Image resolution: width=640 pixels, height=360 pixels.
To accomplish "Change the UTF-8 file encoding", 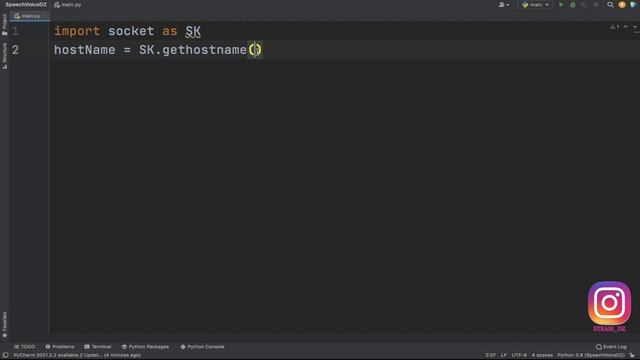I will (519, 356).
